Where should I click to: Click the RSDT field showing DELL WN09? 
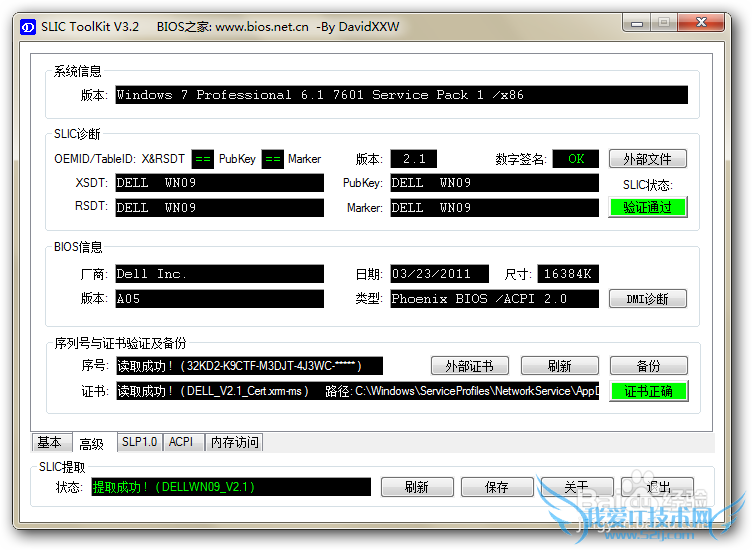pyautogui.click(x=220, y=208)
